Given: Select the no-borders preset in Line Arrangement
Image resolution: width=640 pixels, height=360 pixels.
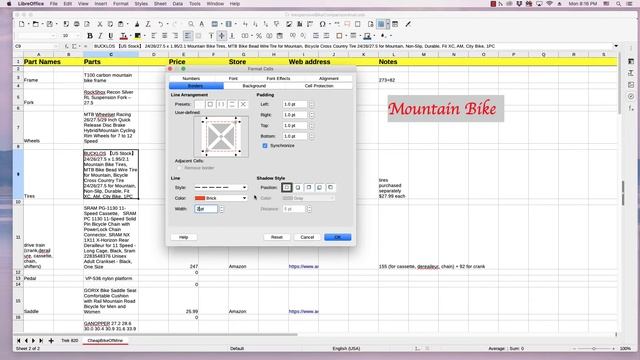Looking at the screenshot, I should tap(200, 104).
